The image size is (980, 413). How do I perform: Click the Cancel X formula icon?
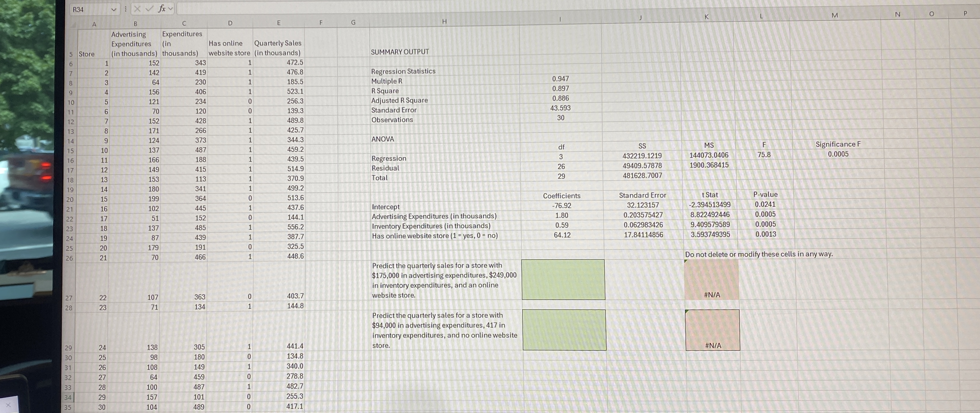tap(137, 9)
